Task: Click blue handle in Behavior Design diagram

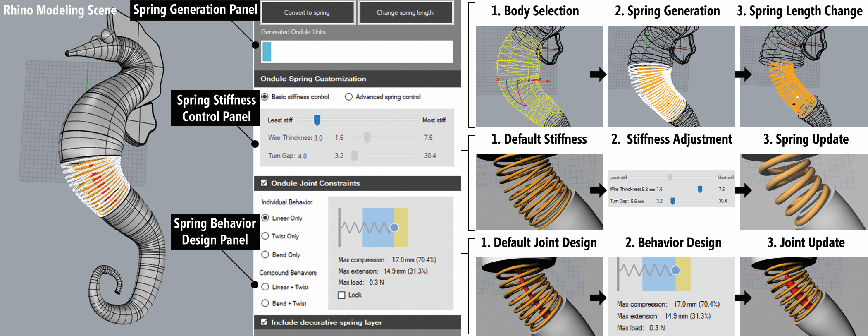Action: [676, 270]
